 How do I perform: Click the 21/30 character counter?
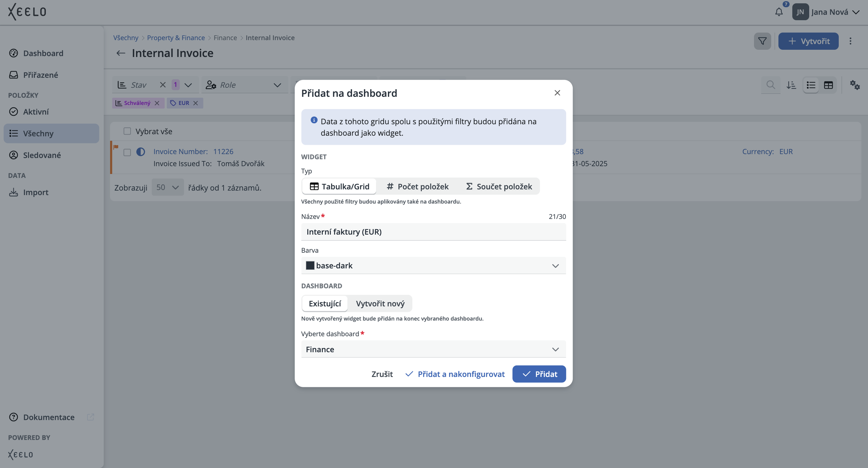point(557,216)
